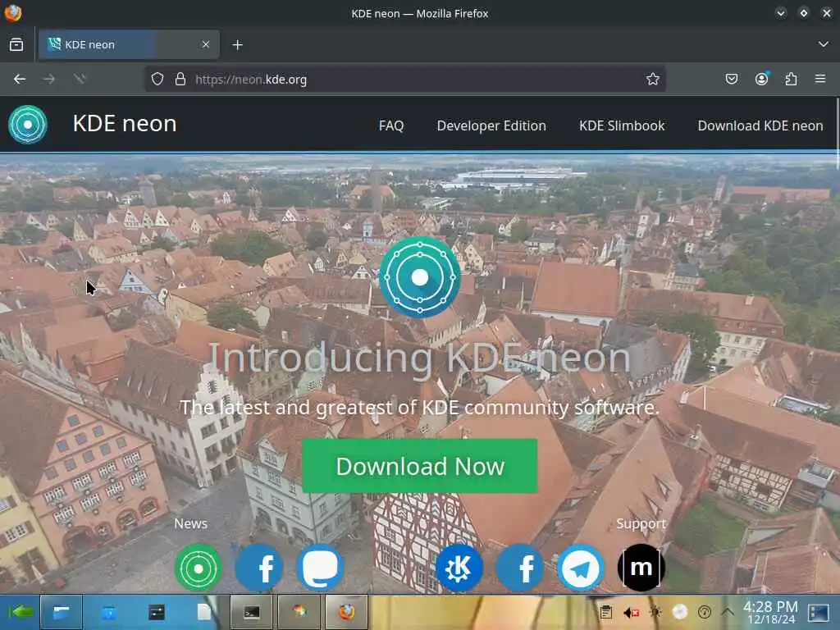Open the clock showing 4:28 PM
The image size is (840, 630).
pyautogui.click(x=771, y=612)
